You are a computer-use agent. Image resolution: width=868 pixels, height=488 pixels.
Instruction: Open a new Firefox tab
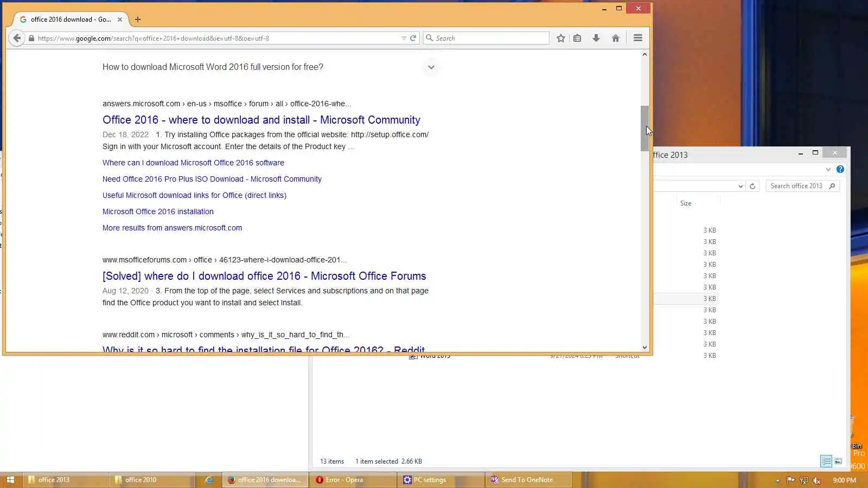pyautogui.click(x=138, y=20)
